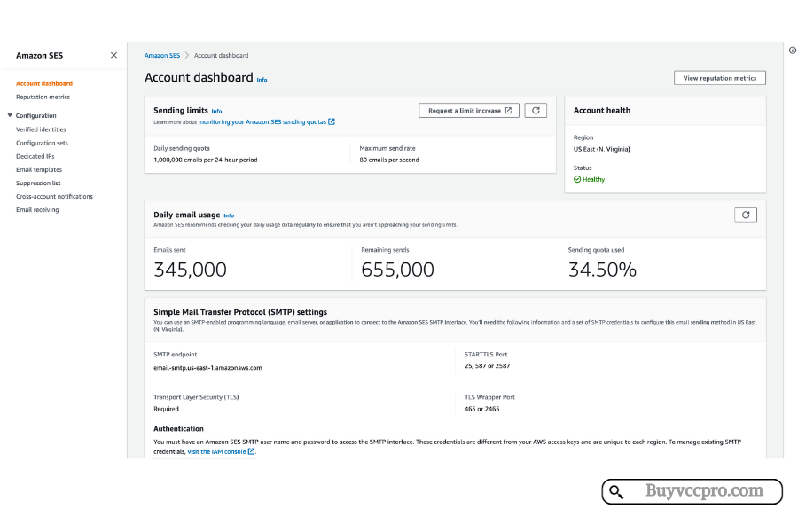Select the 34.50% sending quota used value
This screenshot has height=532, width=798.
(x=602, y=270)
